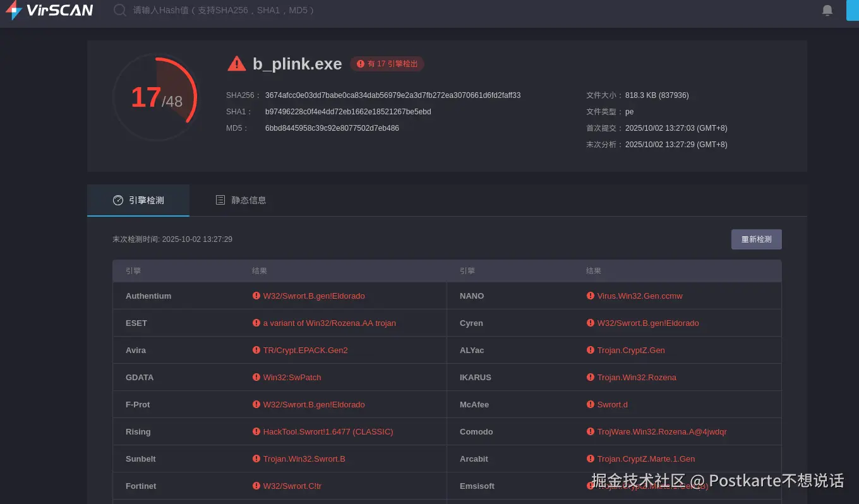The image size is (859, 504).
Task: Click the Cyren engine name
Action: (x=471, y=323)
